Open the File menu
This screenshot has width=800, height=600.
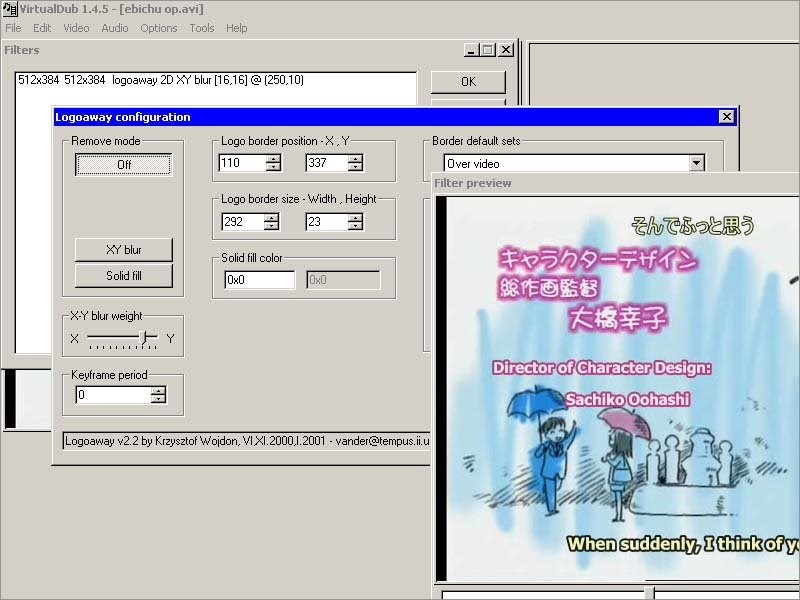click(x=13, y=28)
